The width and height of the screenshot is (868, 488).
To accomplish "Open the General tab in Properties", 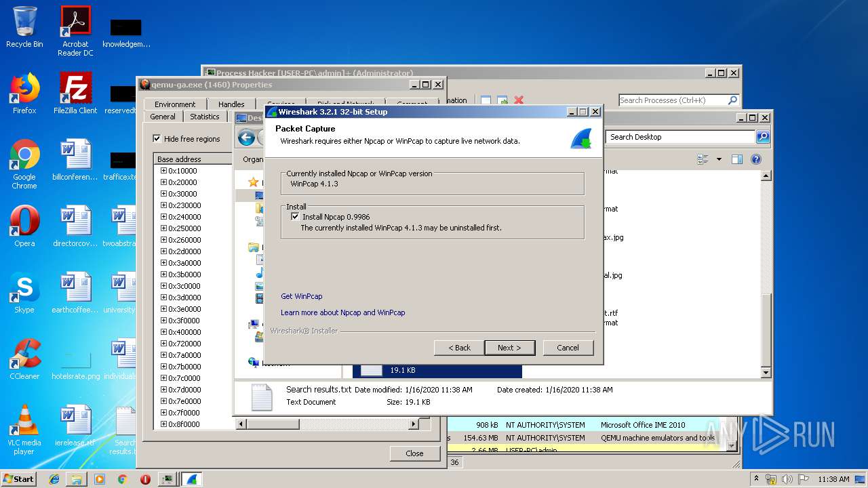I will pos(163,117).
